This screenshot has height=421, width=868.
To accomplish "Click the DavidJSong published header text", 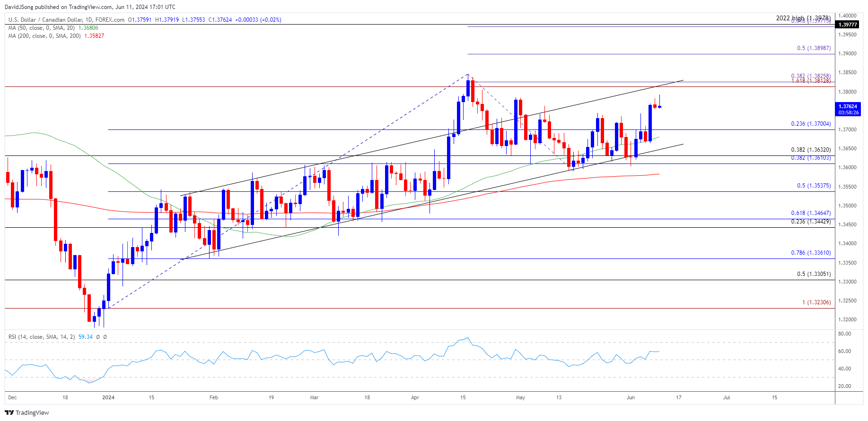I will click(x=90, y=7).
